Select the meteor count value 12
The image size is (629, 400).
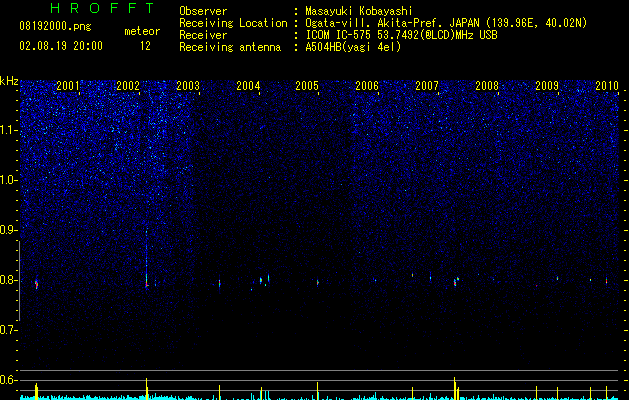pos(145,46)
